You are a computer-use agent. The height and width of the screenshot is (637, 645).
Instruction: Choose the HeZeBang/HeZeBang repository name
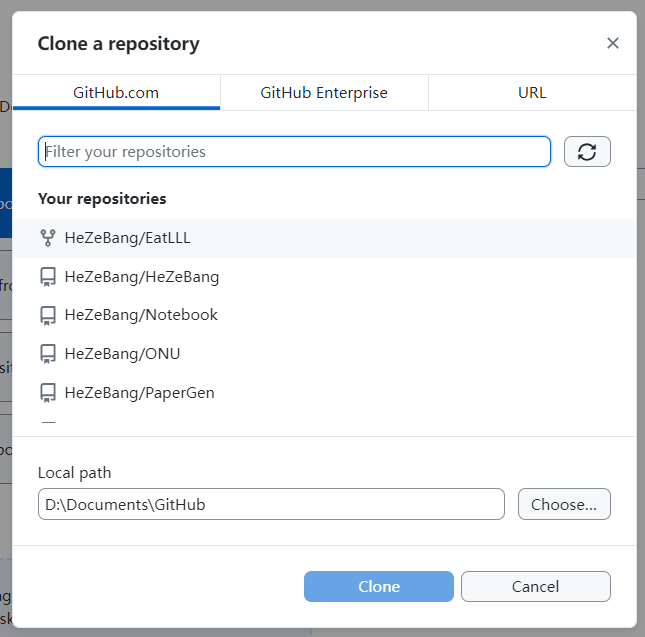coord(142,277)
